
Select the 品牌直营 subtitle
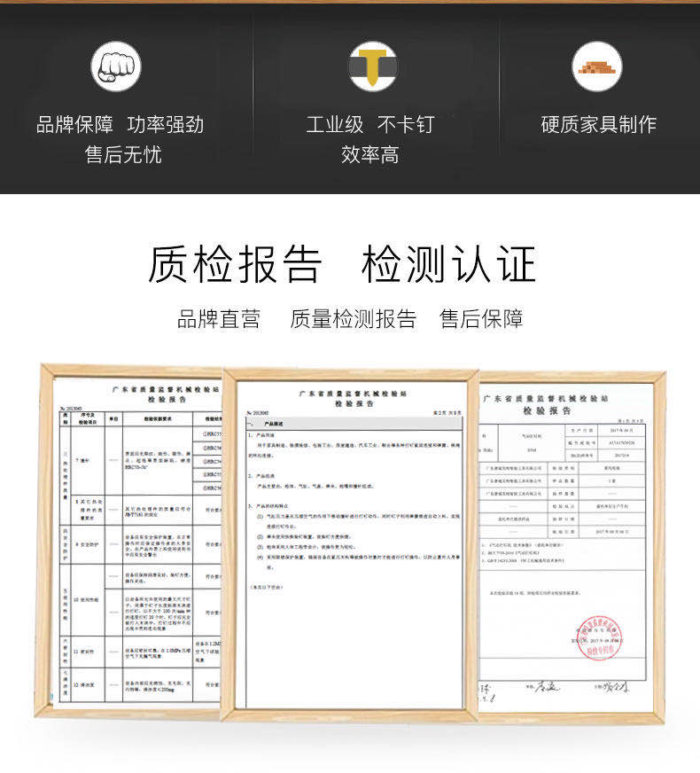click(219, 319)
